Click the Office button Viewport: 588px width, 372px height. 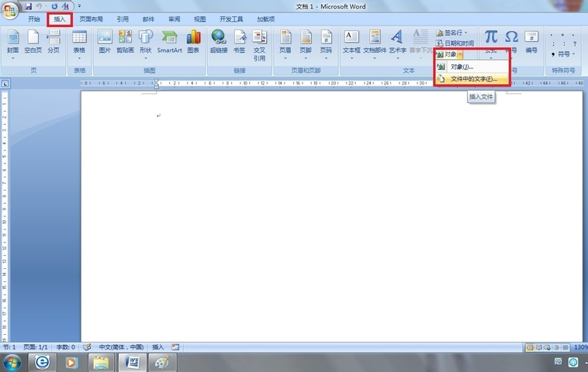[x=10, y=10]
